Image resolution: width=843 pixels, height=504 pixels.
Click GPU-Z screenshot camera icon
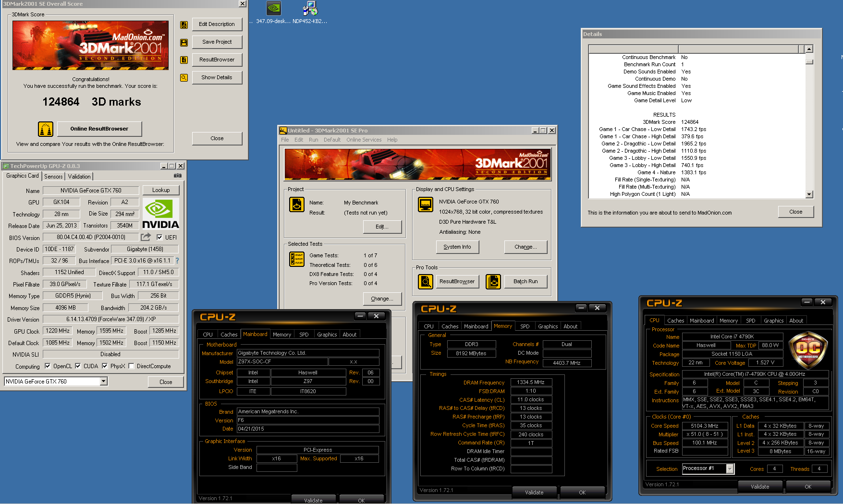point(178,176)
